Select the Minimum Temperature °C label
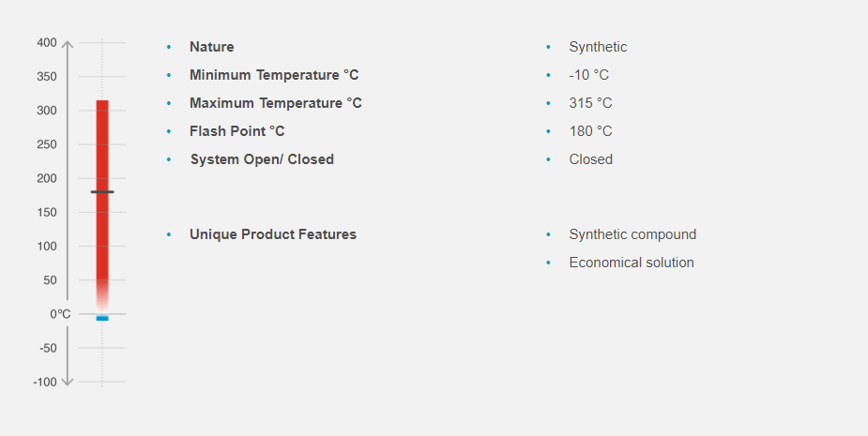The width and height of the screenshot is (868, 436). tap(274, 75)
